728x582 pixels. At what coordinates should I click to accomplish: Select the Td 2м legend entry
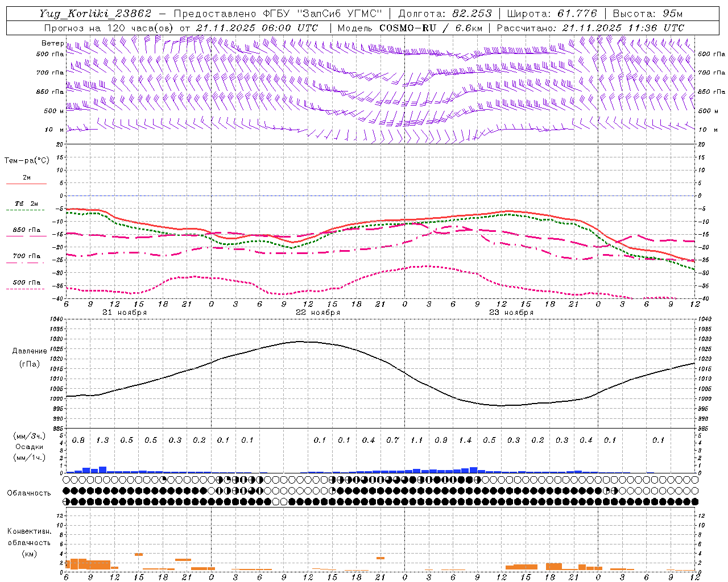(26, 203)
